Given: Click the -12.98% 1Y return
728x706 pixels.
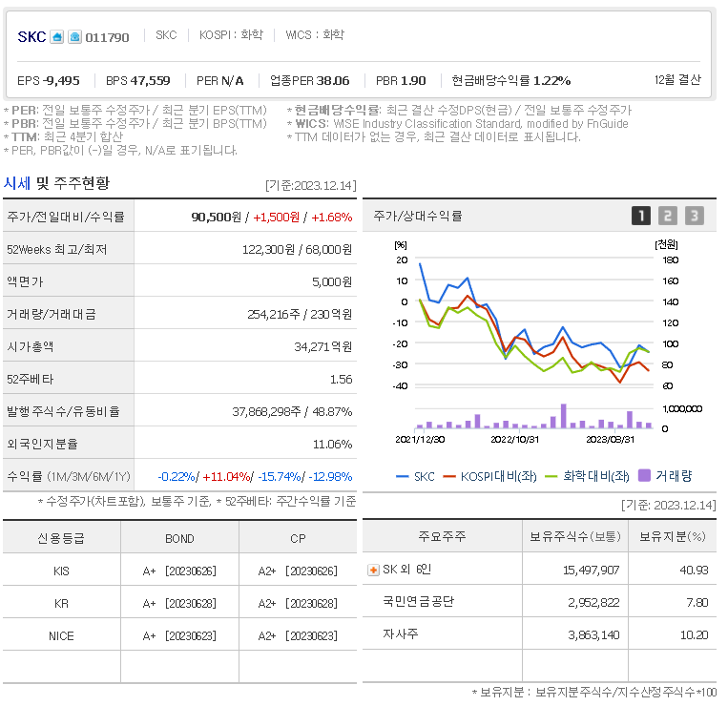Looking at the screenshot, I should tap(330, 477).
